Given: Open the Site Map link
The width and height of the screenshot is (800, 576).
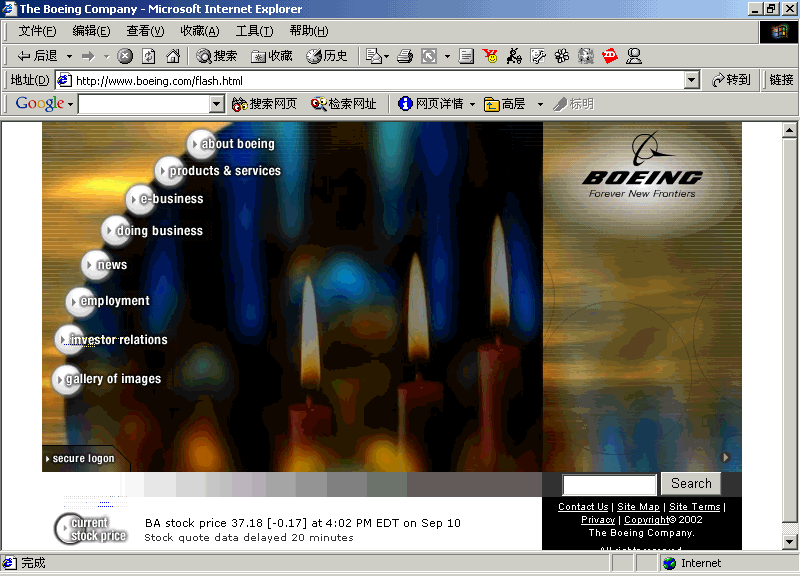Looking at the screenshot, I should coord(638,507).
